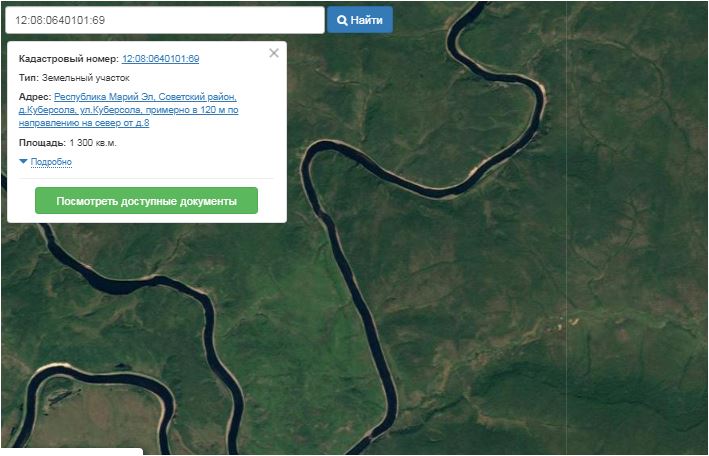
Task: Focus the cadastral number search field
Action: click(165, 20)
